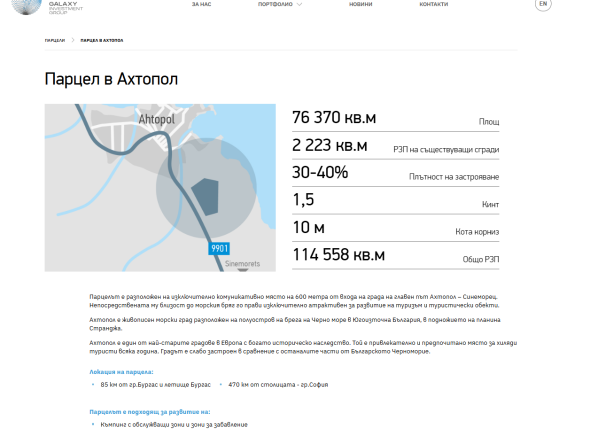Viewport: 590px width, 429px height.
Task: Click the Общо РЗП label
Action: click(481, 259)
